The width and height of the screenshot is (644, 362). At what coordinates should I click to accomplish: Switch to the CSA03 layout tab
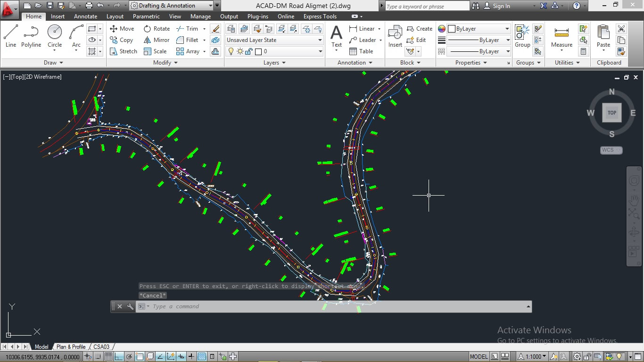[101, 347]
